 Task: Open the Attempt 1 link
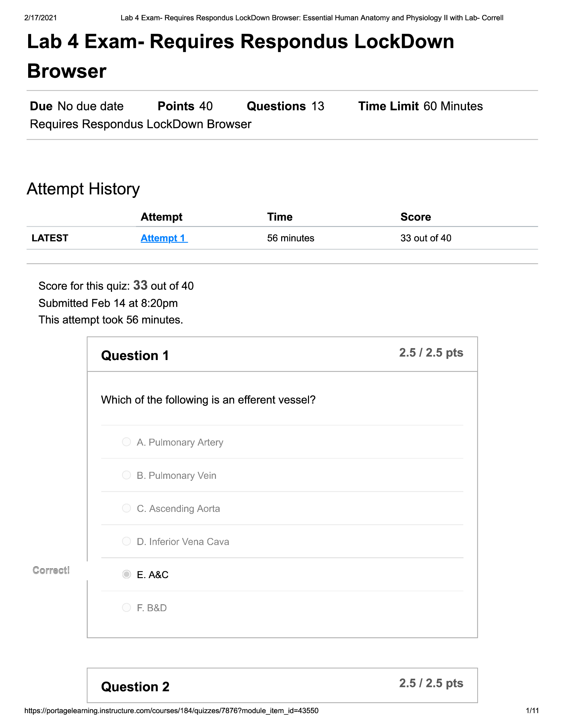tap(164, 238)
